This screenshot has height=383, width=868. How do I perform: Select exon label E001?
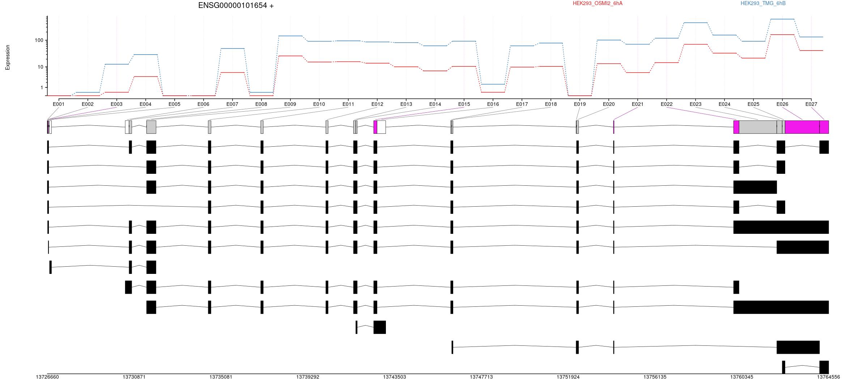pos(59,104)
